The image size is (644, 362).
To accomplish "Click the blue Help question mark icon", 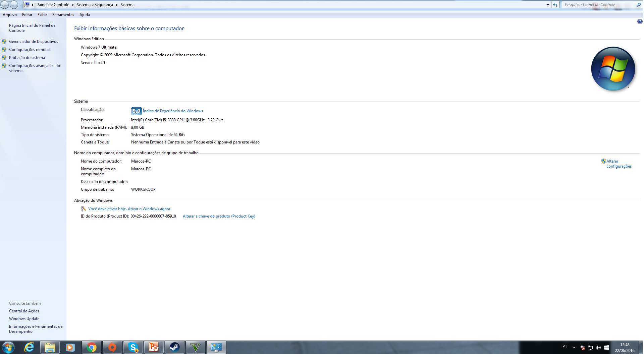I will pos(640,21).
